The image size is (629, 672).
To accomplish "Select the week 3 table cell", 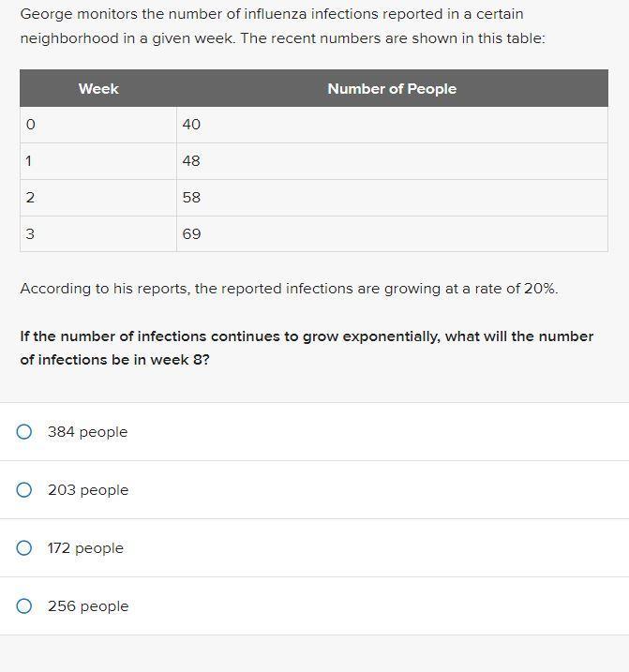I will click(98, 234).
